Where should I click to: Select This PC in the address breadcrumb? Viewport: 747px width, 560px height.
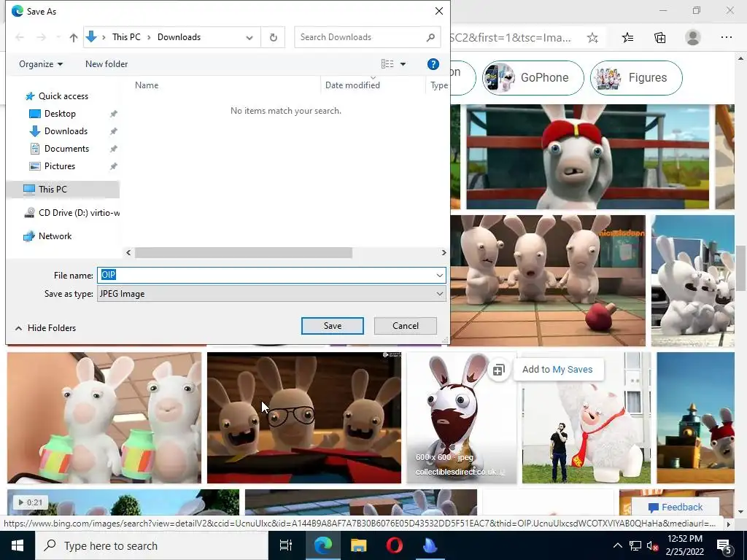coord(126,37)
